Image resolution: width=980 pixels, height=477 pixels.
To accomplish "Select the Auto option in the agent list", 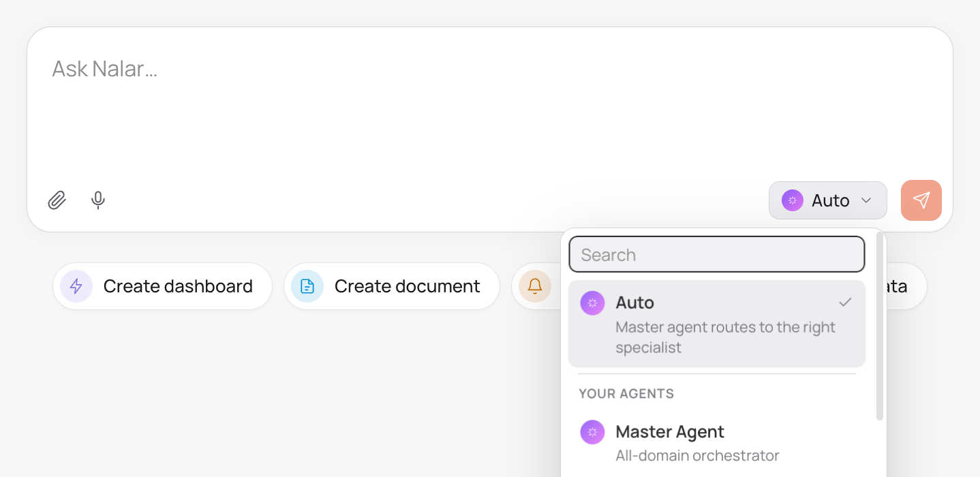I will click(x=717, y=324).
